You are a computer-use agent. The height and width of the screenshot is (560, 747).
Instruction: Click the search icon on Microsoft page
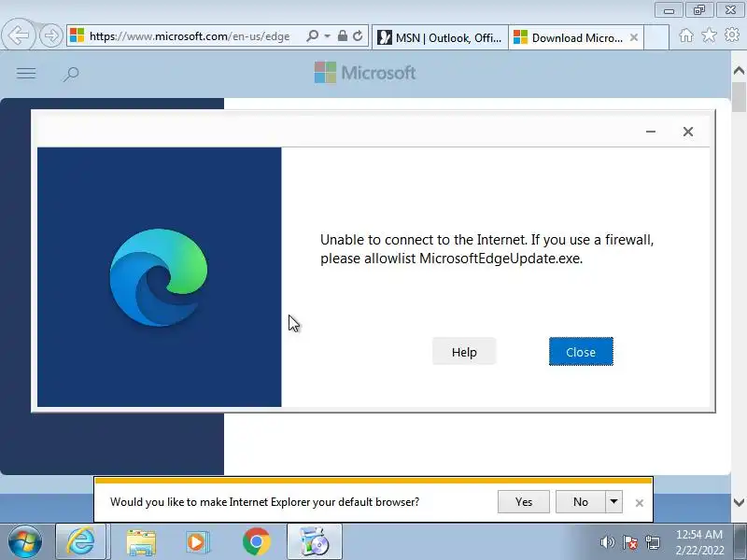tap(71, 74)
